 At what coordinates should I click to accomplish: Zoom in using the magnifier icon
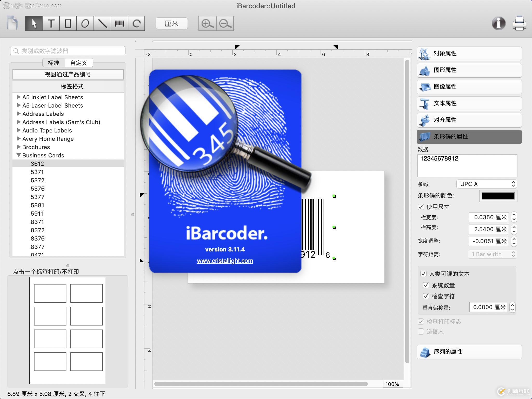[x=207, y=23]
